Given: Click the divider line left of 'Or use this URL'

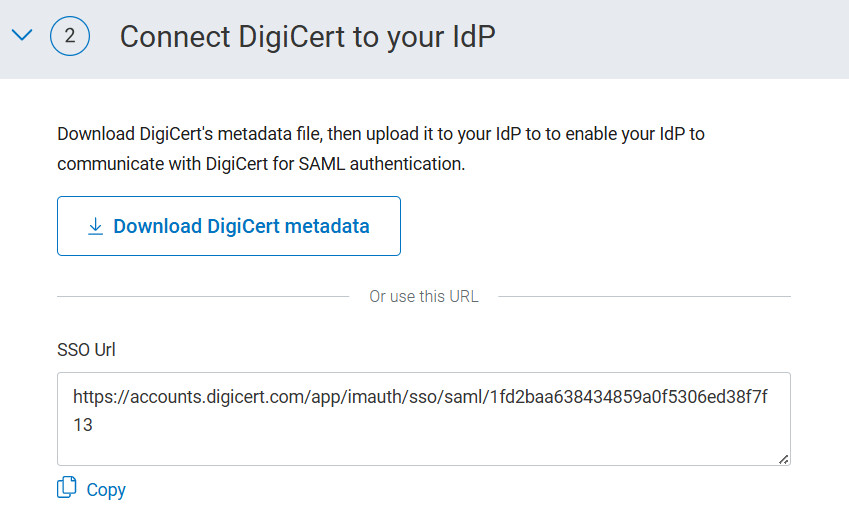Looking at the screenshot, I should (x=200, y=296).
